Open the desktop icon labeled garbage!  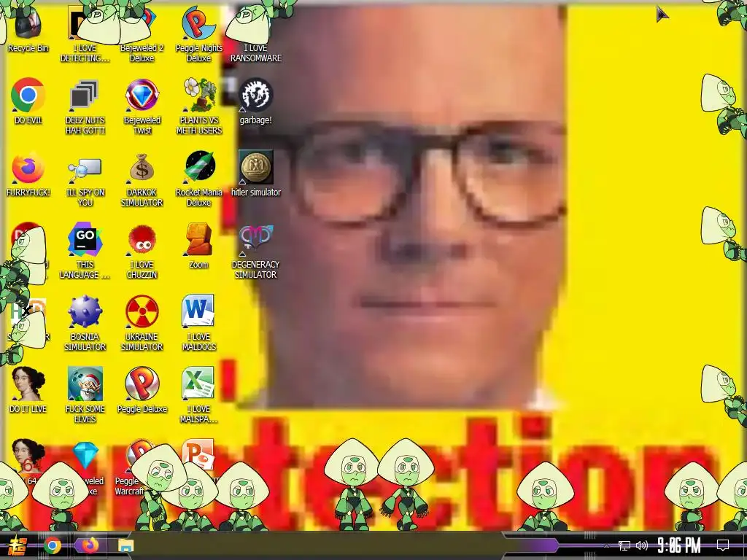(x=256, y=94)
